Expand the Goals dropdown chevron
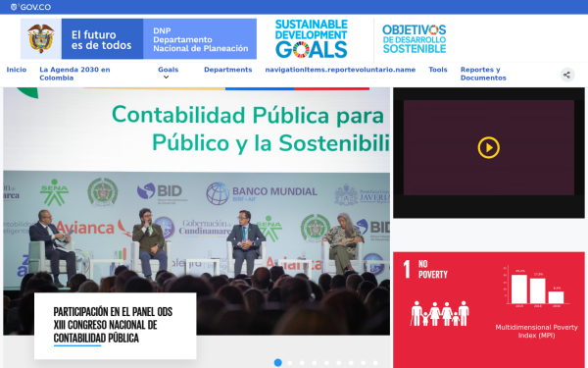Screen dimensions: 588x368 point(166,78)
